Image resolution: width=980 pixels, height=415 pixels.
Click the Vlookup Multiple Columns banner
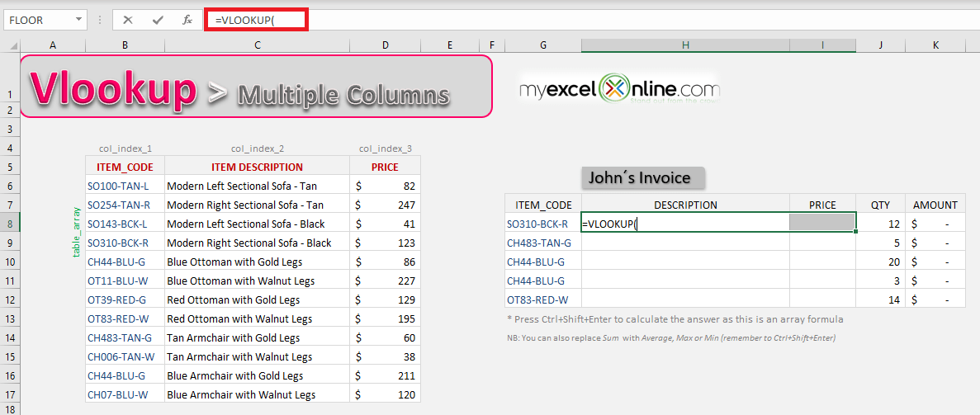coord(256,87)
